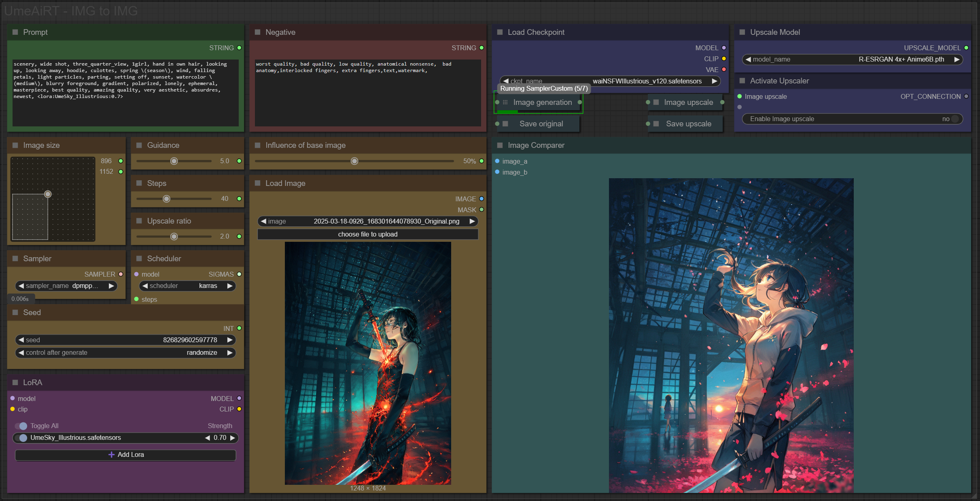Screen dimensions: 980x501
Task: Click the positive prompt text area
Action: (125, 92)
